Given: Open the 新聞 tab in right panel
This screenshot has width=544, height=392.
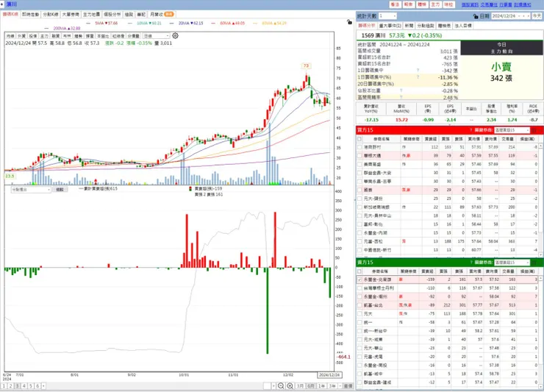Looking at the screenshot, I should click(409, 26).
